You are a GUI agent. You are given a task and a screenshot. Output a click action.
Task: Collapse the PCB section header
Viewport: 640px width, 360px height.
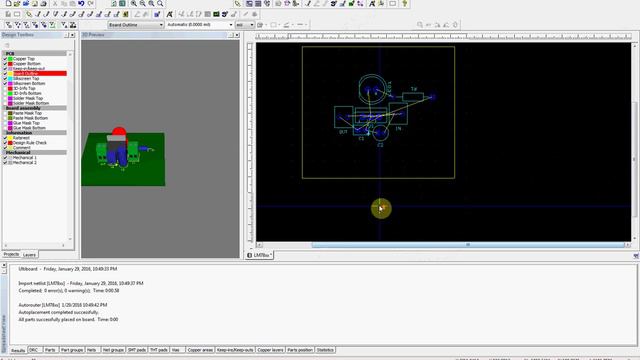(35, 53)
